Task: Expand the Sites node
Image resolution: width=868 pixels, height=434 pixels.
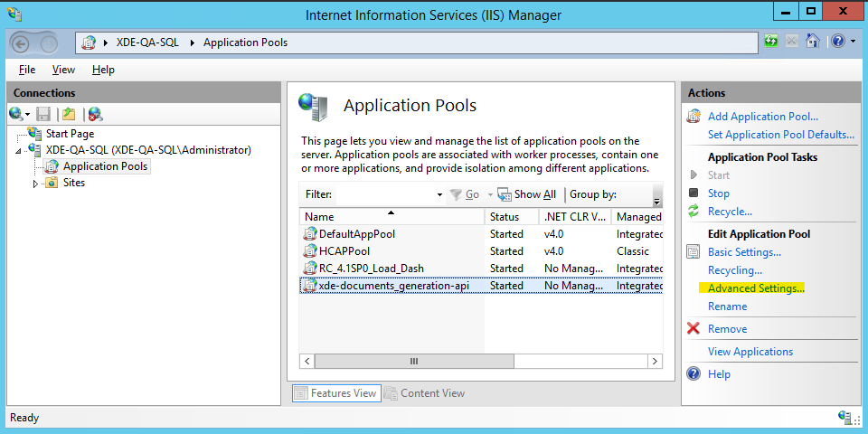Action: point(35,184)
